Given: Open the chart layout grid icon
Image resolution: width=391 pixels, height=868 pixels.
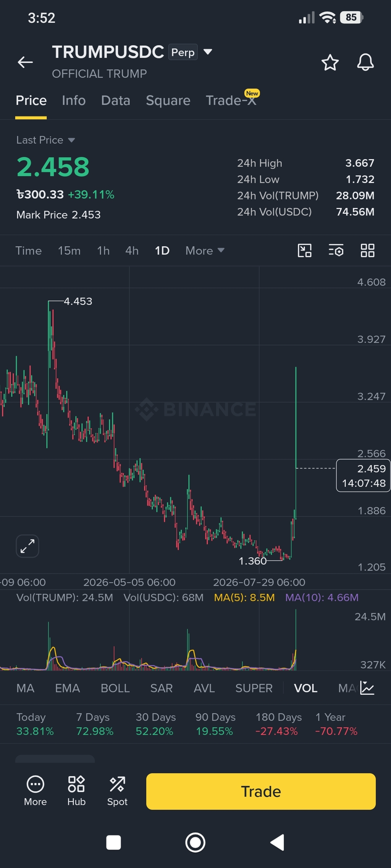Looking at the screenshot, I should (367, 250).
